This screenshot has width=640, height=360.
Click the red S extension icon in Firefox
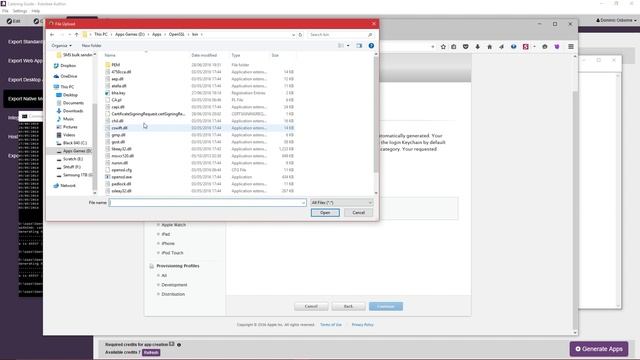click(526, 47)
